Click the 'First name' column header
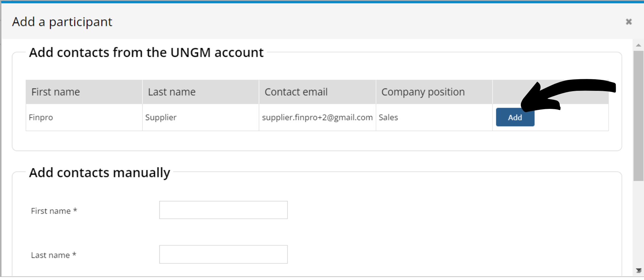644x280 pixels. [x=84, y=92]
